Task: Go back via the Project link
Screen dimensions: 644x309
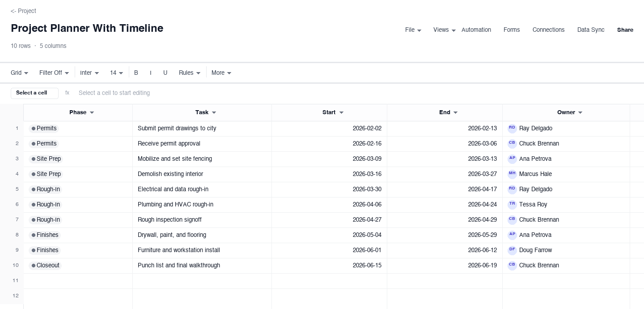Action: pyautogui.click(x=23, y=11)
